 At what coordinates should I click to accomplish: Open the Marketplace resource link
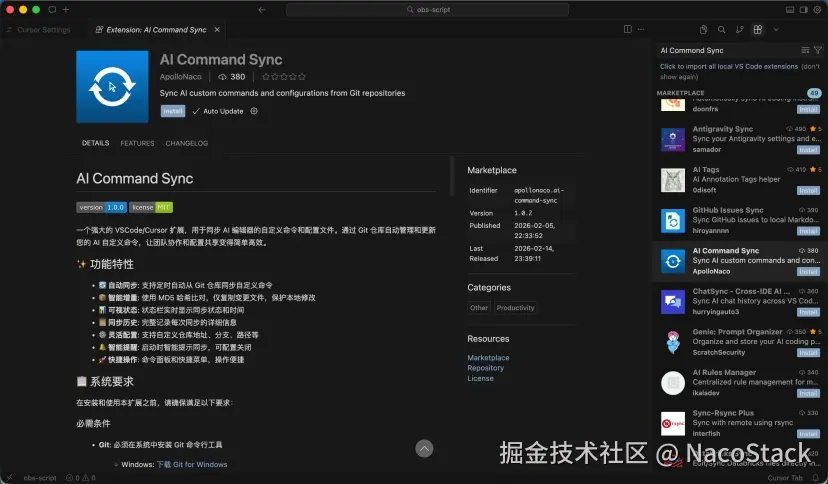pyautogui.click(x=488, y=357)
